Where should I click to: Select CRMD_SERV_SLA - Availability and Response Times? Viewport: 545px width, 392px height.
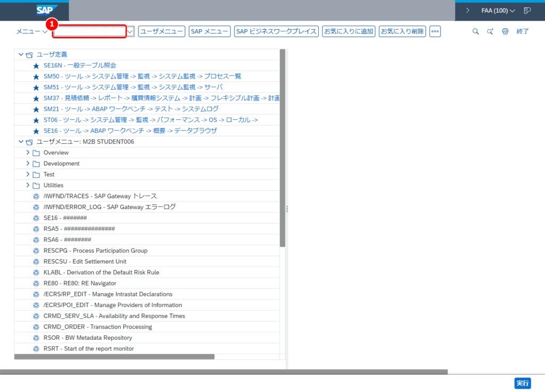point(114,316)
